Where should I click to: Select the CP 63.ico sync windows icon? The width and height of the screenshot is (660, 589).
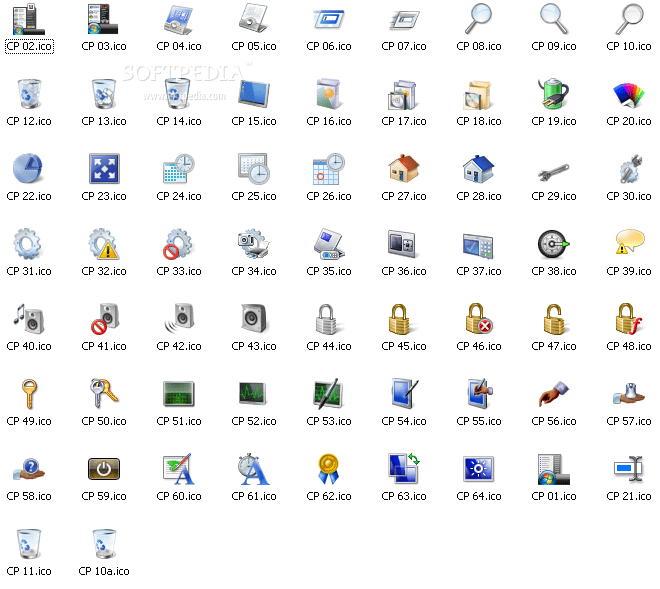pos(404,468)
